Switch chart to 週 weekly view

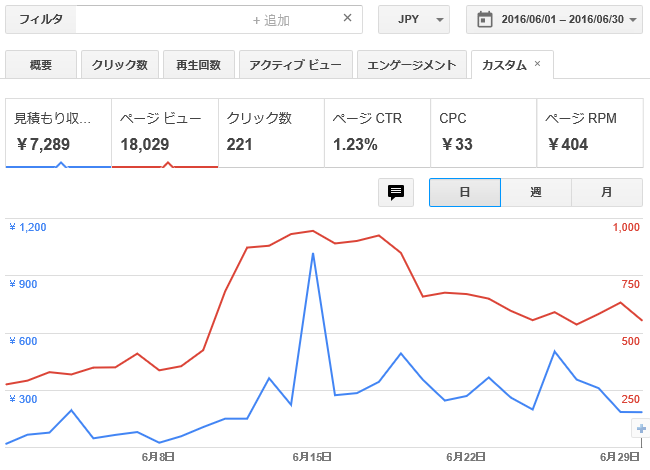pos(535,193)
